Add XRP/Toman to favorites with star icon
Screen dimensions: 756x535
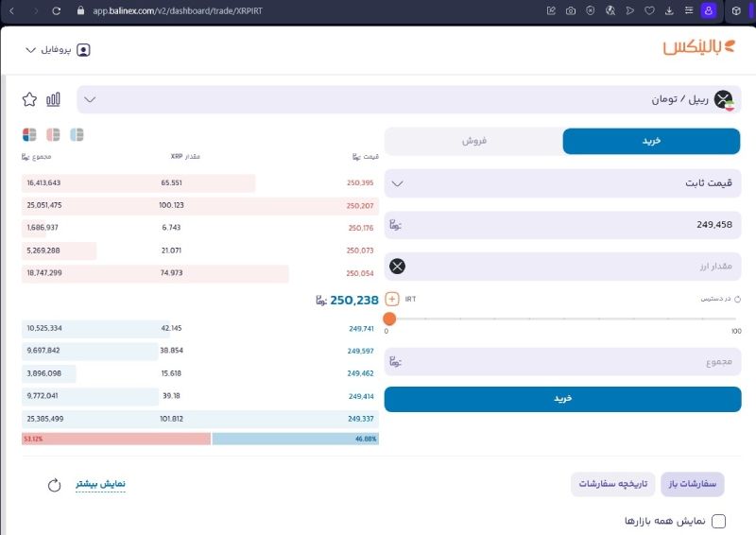[x=29, y=99]
